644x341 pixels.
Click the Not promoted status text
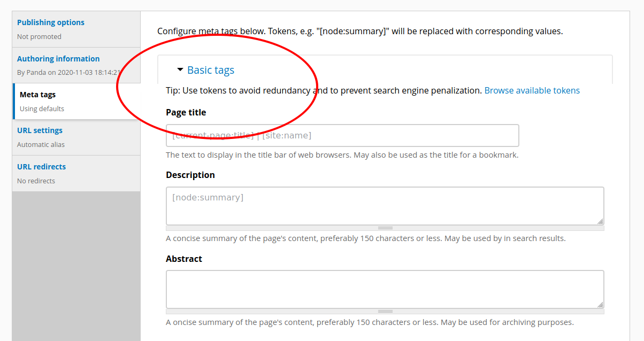[x=40, y=36]
